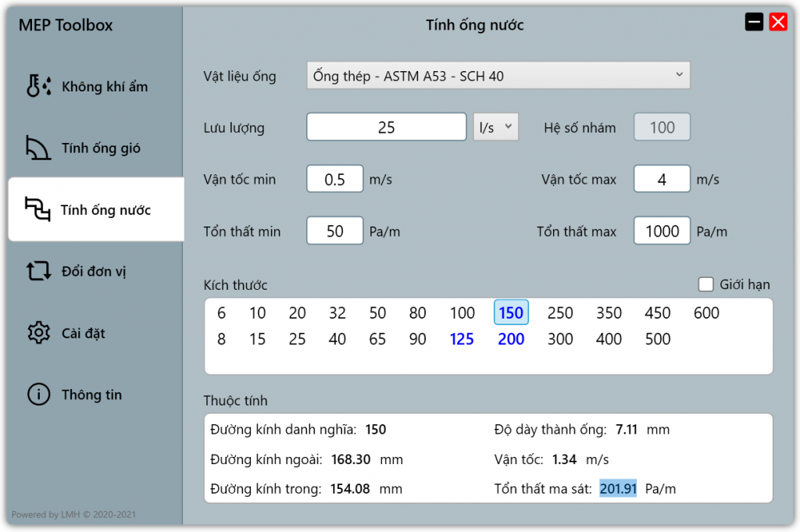The height and width of the screenshot is (532, 800).
Task: Open unit converter via the swap arrows icon
Action: (x=39, y=270)
